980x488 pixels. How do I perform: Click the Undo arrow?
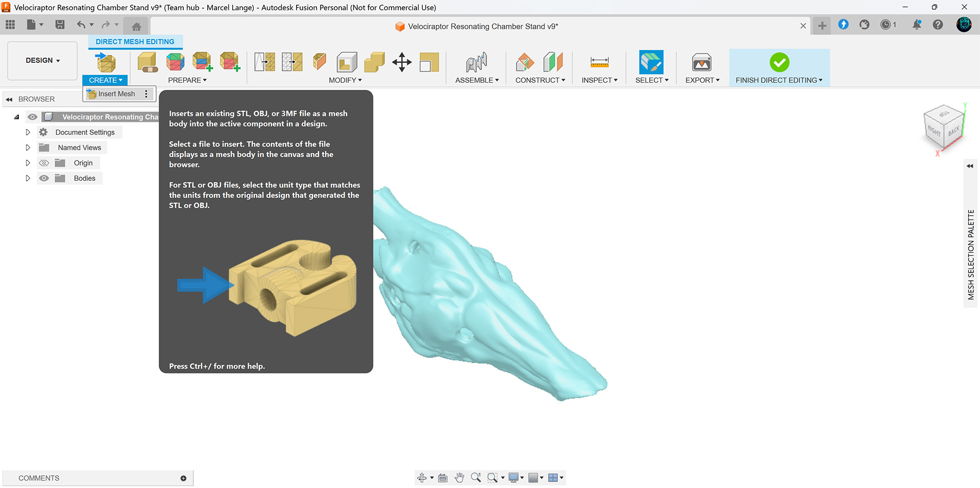point(81,25)
